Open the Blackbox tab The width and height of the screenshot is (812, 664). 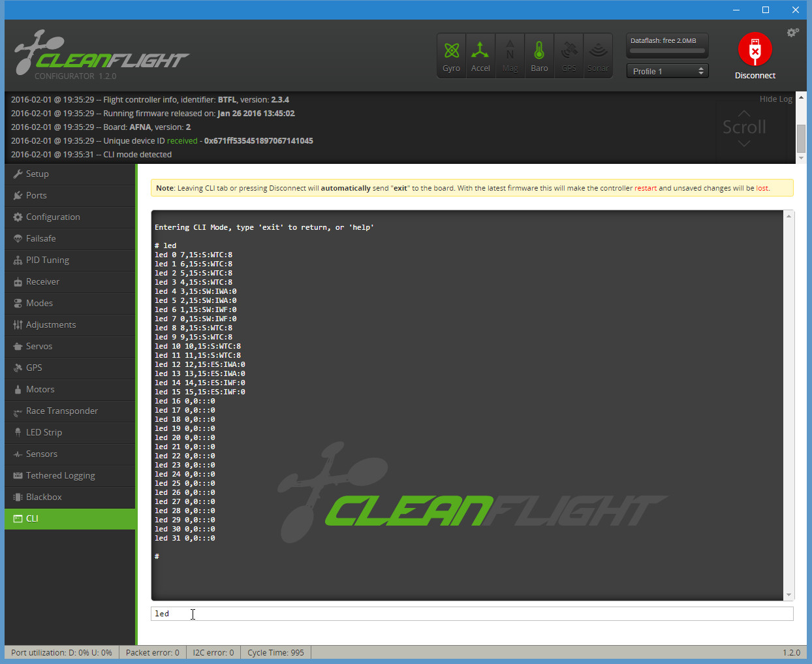tap(70, 498)
